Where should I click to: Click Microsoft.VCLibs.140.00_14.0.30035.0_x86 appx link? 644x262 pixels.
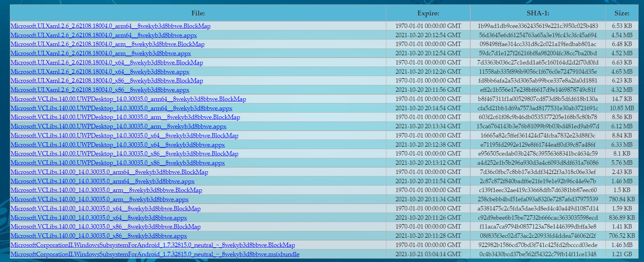coord(99,236)
